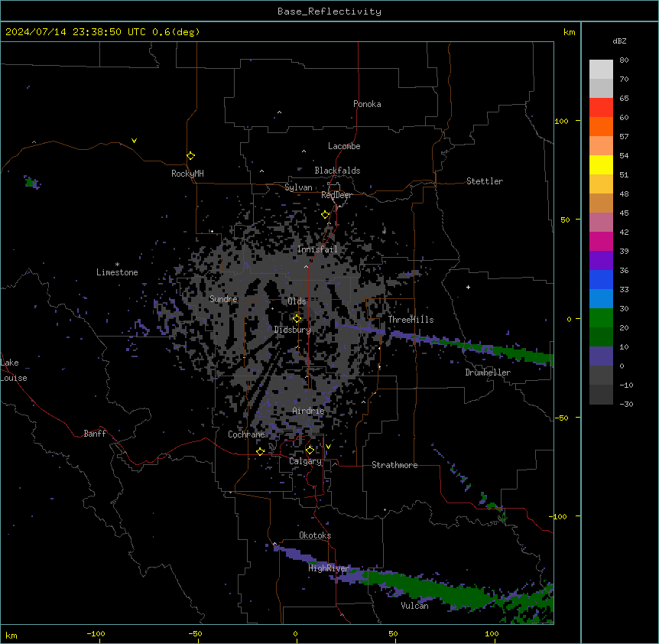659x644 pixels.
Task: Click the white gray 80 dBZ legend swatch
Action: coord(601,70)
